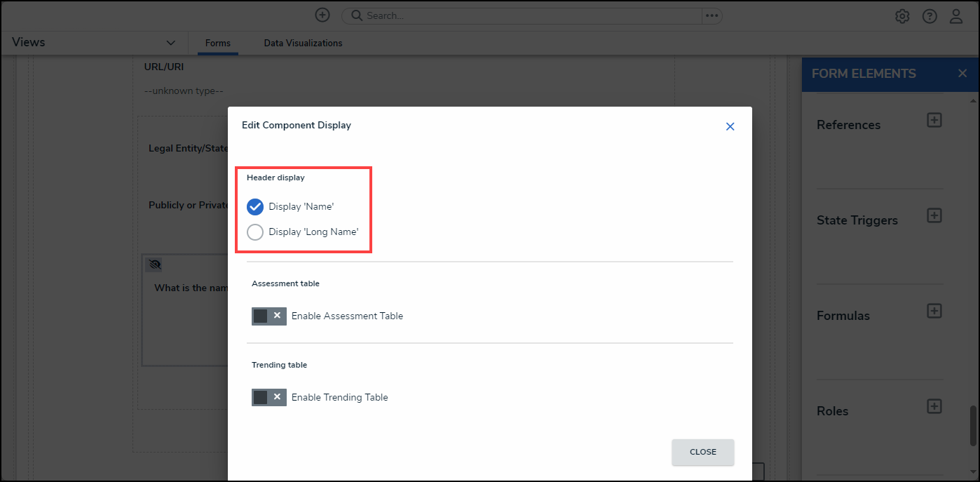
Task: Select the Display 'Name' radio option
Action: (x=255, y=207)
